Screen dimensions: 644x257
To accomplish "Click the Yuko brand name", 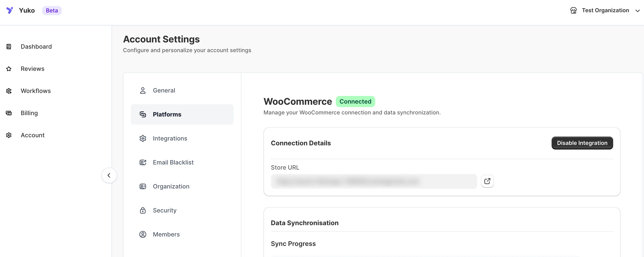I will point(27,10).
